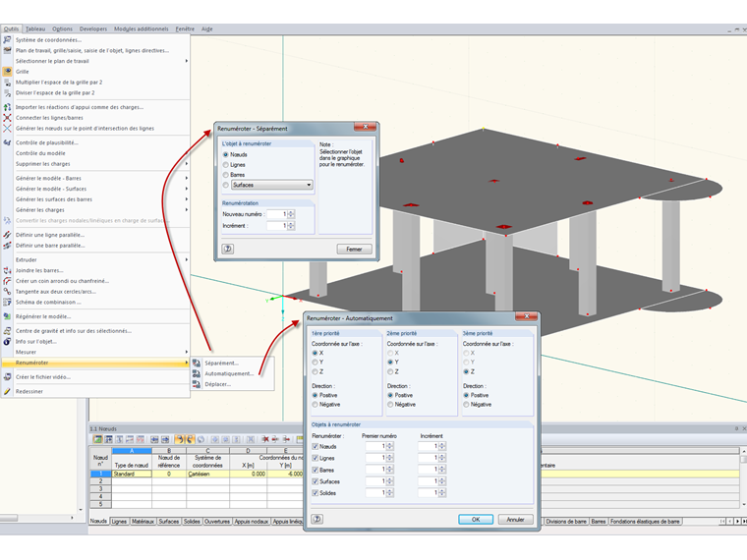Image resolution: width=747 pixels, height=560 pixels.
Task: Set 3ème priorité direction to Négative
Action: coord(466,405)
